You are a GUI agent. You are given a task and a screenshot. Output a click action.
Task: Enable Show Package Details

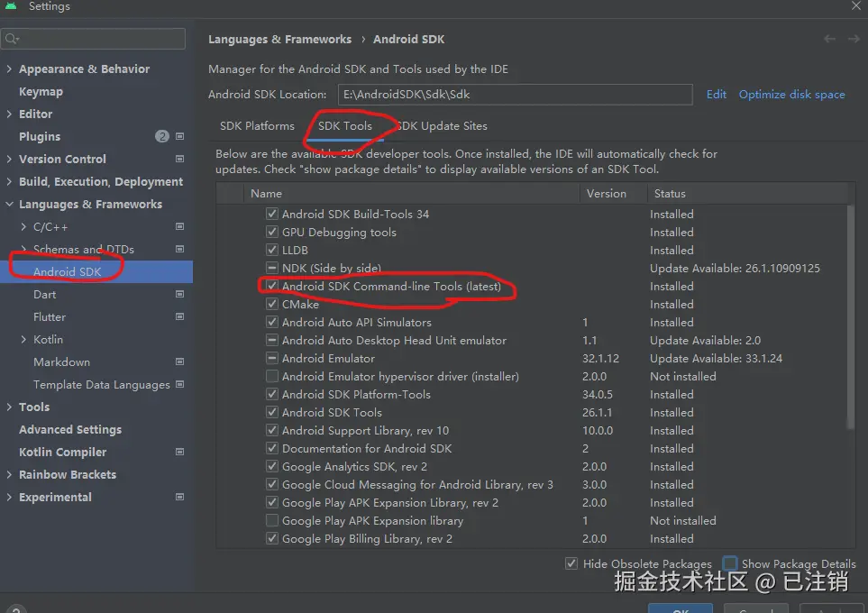[x=730, y=563]
